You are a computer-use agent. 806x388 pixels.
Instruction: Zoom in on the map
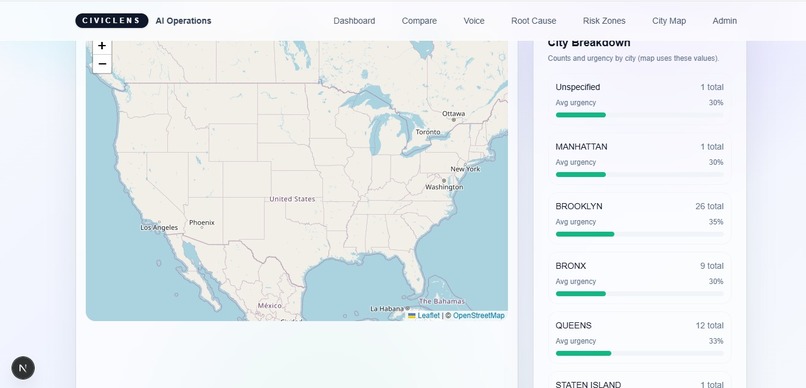(102, 46)
